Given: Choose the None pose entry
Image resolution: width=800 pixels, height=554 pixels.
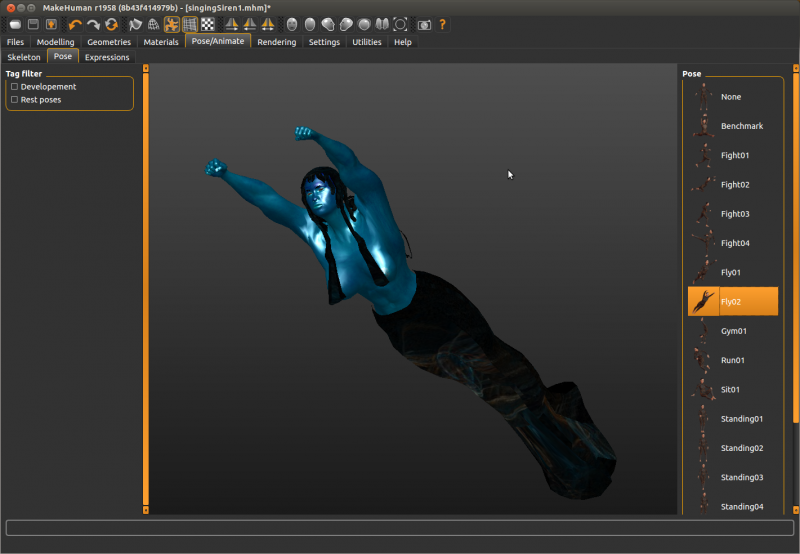Looking at the screenshot, I should [730, 97].
